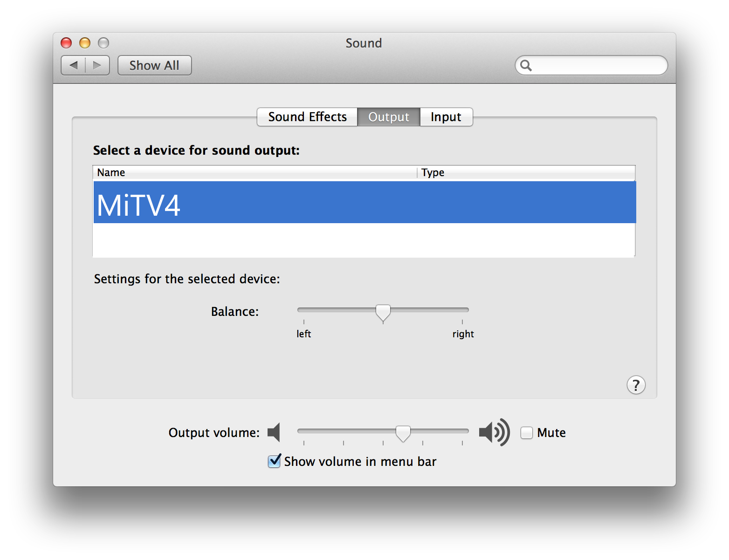
Task: Click the Output volume slider thumb
Action: (403, 434)
